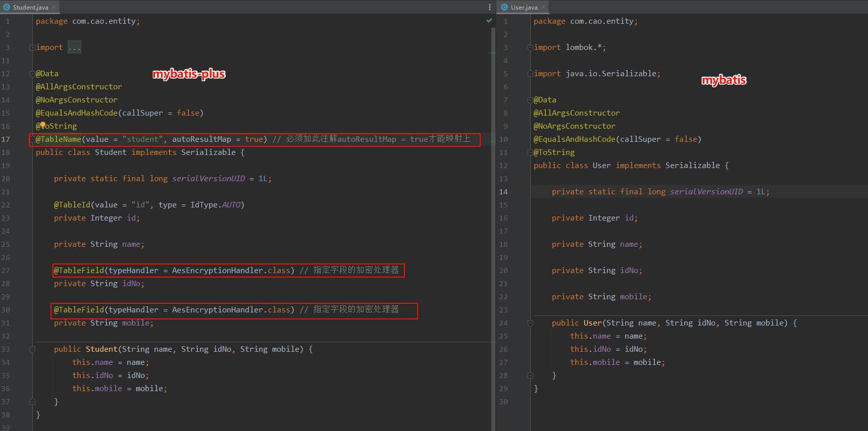Click the class icon on the User.java tab
868x431 pixels.
(504, 7)
